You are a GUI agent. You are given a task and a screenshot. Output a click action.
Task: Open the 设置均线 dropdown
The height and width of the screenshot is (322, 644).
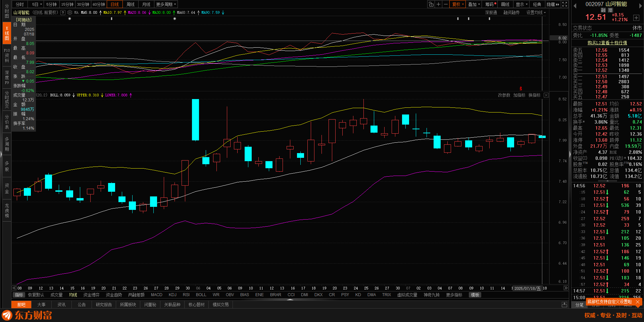(536, 12)
